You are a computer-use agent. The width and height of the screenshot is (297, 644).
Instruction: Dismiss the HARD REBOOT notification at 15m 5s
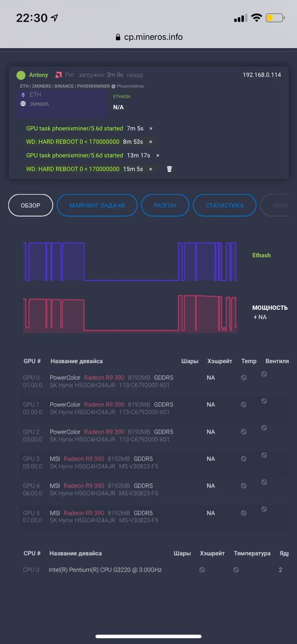point(150,169)
